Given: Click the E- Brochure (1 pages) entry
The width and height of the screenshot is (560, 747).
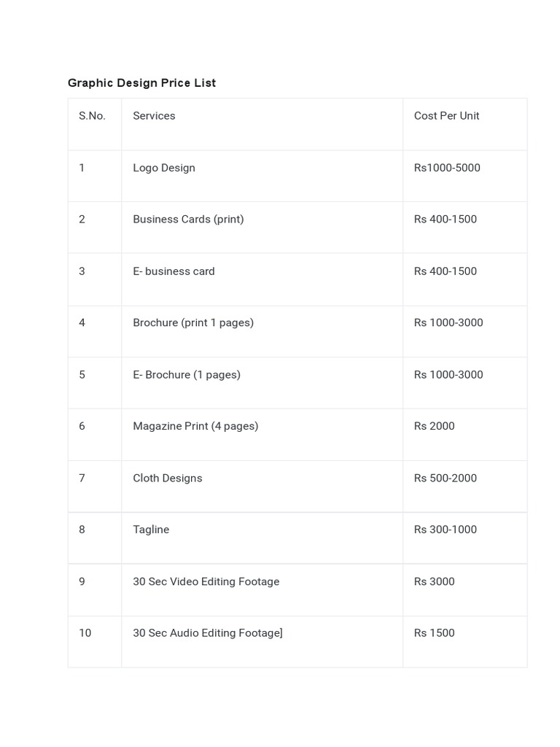Looking at the screenshot, I should pyautogui.click(x=187, y=375).
